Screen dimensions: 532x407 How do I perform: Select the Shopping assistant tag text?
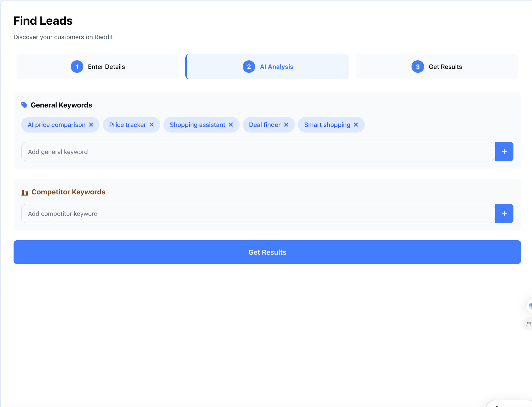tap(197, 125)
